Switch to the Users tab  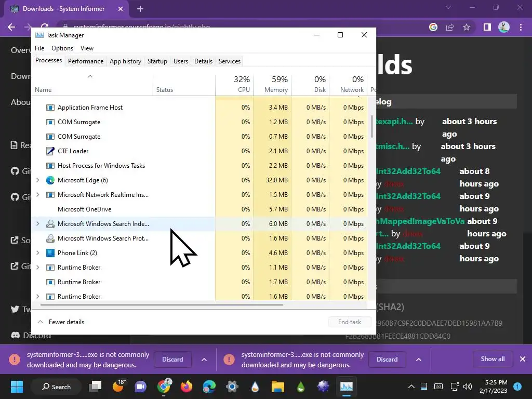click(180, 61)
